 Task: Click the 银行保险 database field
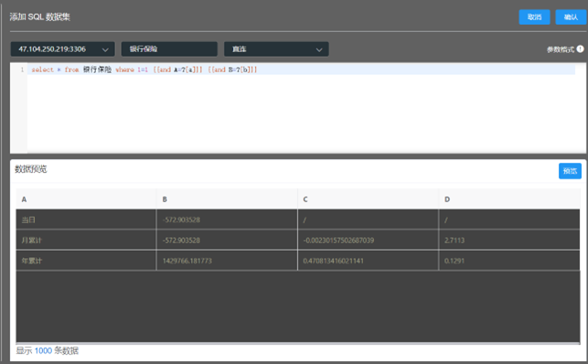169,49
